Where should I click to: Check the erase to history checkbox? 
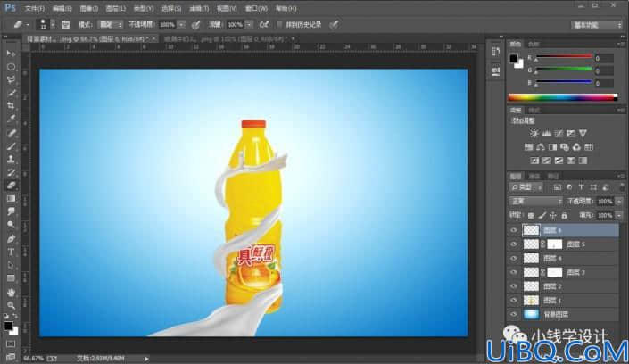[279, 24]
